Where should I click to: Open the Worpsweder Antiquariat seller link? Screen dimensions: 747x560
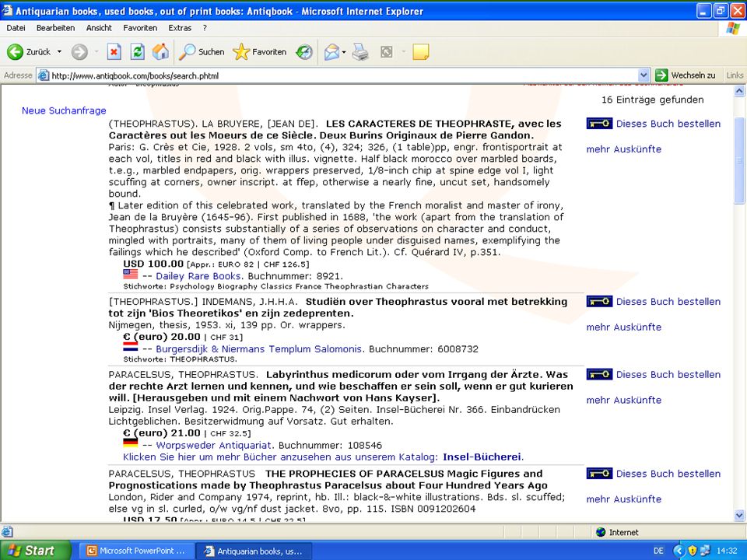point(215,446)
